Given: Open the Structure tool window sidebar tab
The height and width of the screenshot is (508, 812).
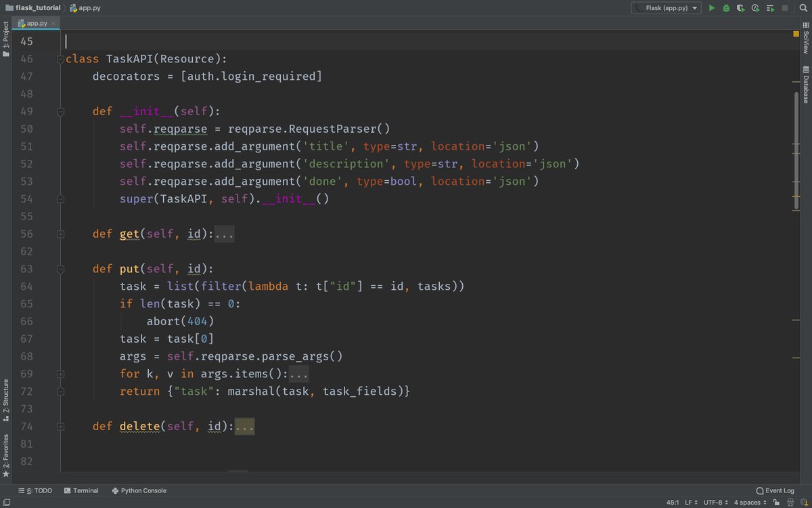Looking at the screenshot, I should 6,402.
